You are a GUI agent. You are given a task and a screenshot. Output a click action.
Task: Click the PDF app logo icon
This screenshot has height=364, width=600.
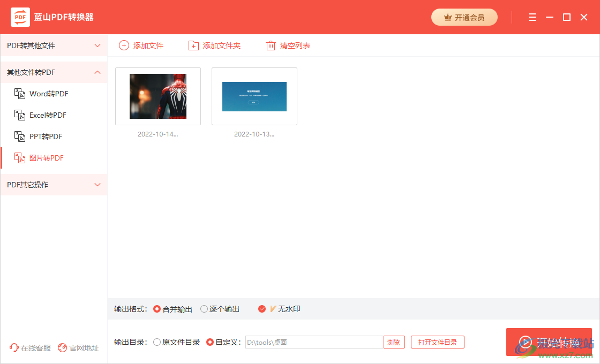click(20, 17)
